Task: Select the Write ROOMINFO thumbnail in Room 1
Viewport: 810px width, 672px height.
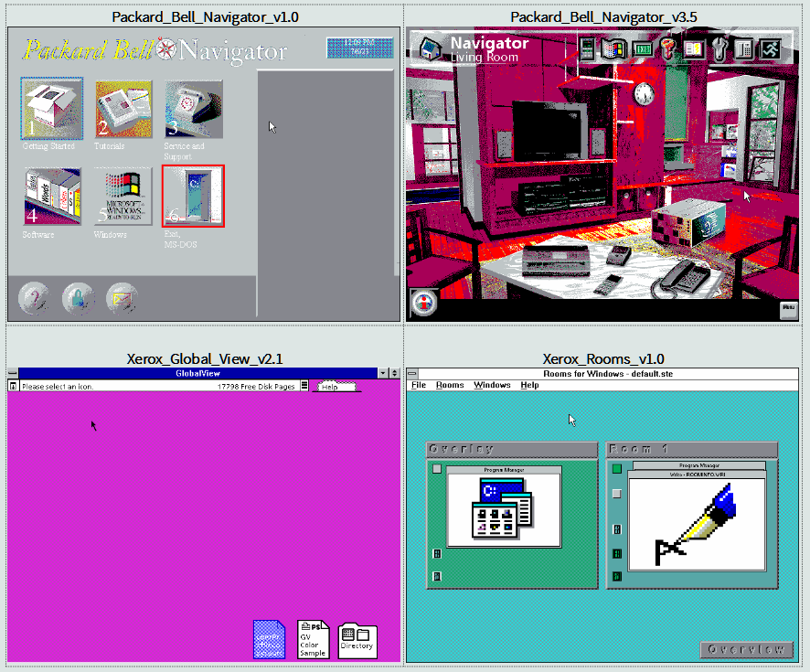Action: point(697,521)
